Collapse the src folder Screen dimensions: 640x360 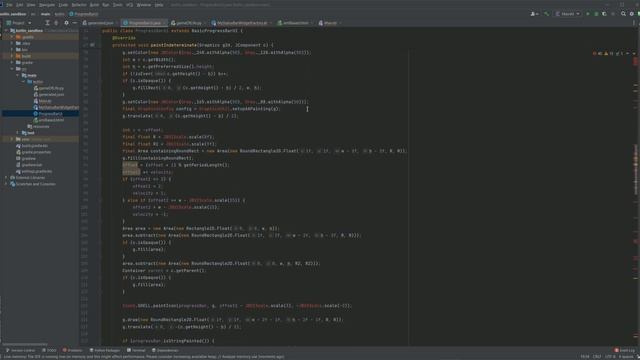click(12, 69)
